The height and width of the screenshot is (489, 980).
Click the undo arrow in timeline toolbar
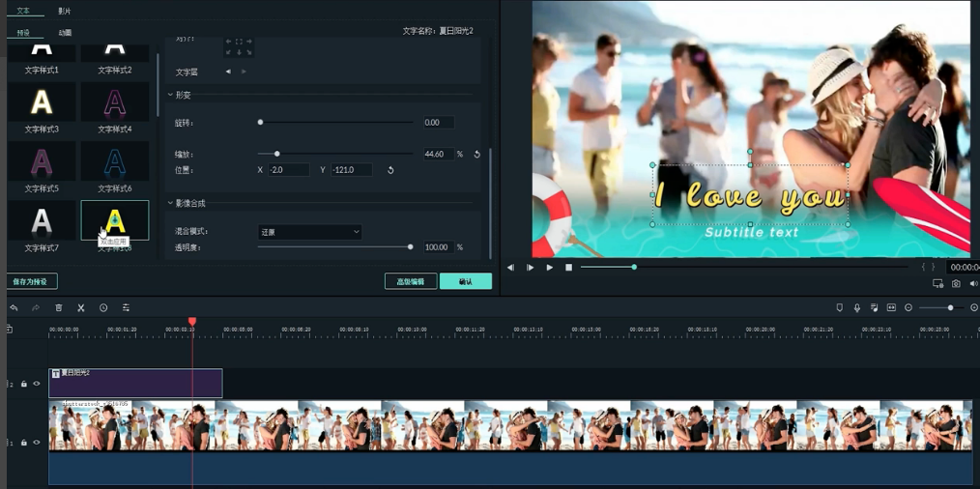tap(14, 307)
